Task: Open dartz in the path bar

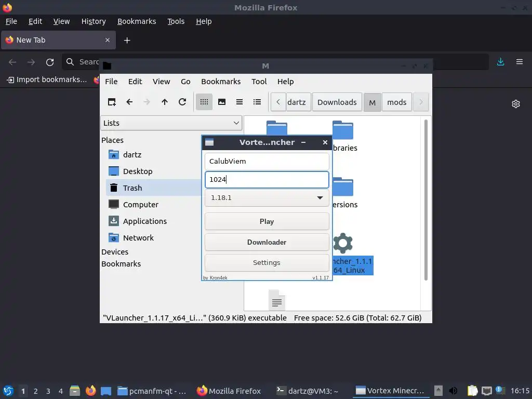Action: coord(298,102)
